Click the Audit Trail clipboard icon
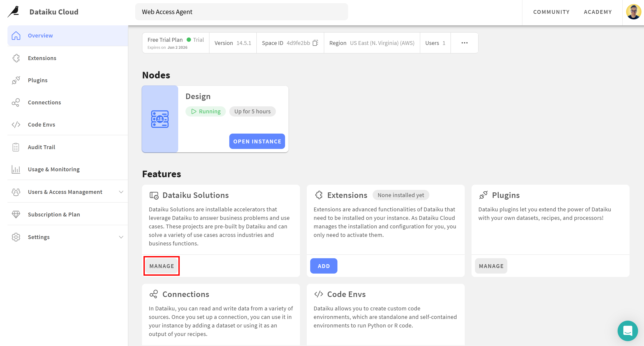Screen dimensions: 644x346 tap(16, 147)
